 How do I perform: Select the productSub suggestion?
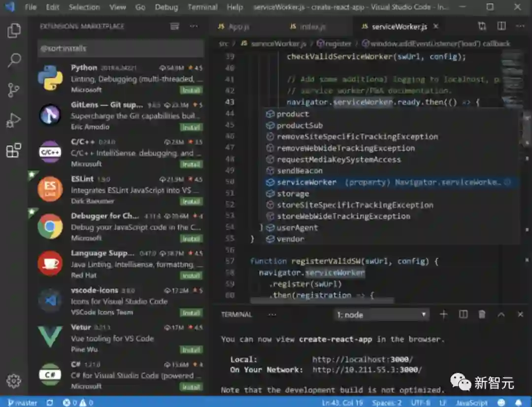(389, 125)
